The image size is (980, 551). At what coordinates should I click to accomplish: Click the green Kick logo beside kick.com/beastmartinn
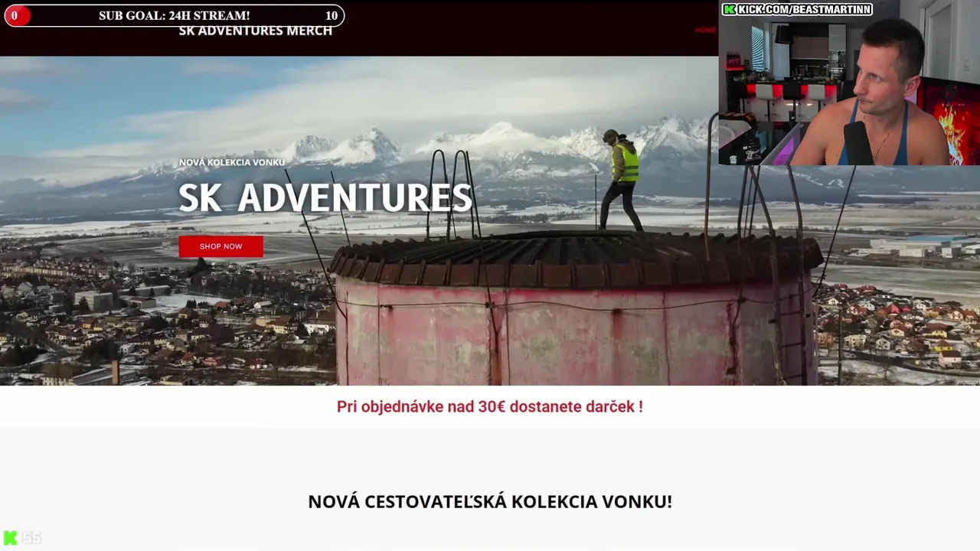click(x=729, y=9)
